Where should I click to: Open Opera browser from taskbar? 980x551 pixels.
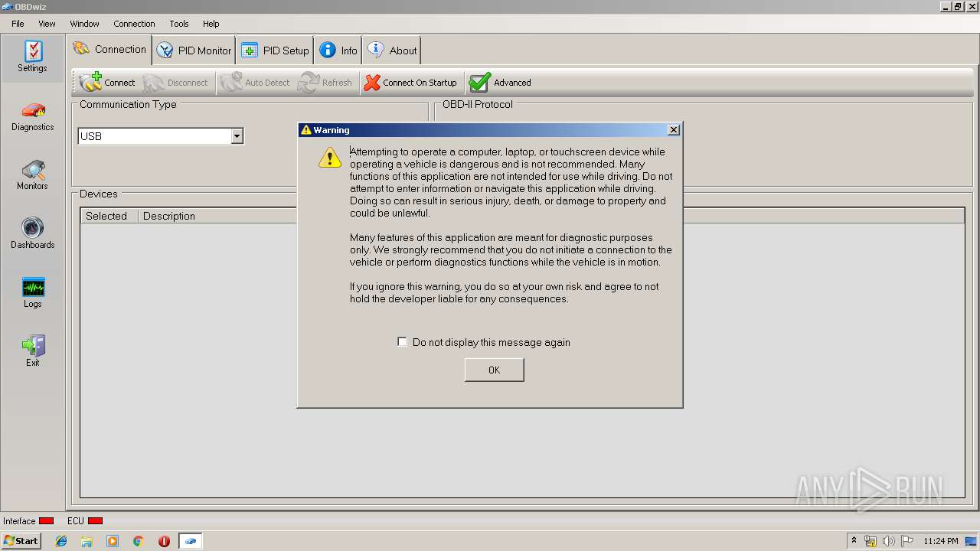tap(164, 541)
